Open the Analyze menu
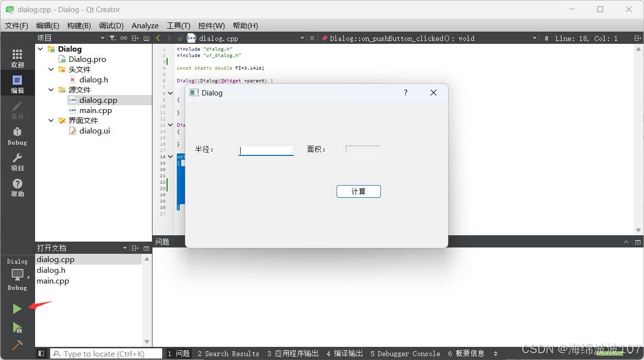Screen dimensions: 644x360 pos(145,25)
